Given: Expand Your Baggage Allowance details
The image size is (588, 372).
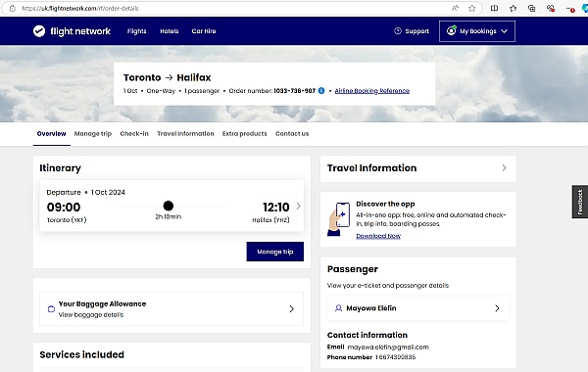Looking at the screenshot, I should click(x=171, y=309).
